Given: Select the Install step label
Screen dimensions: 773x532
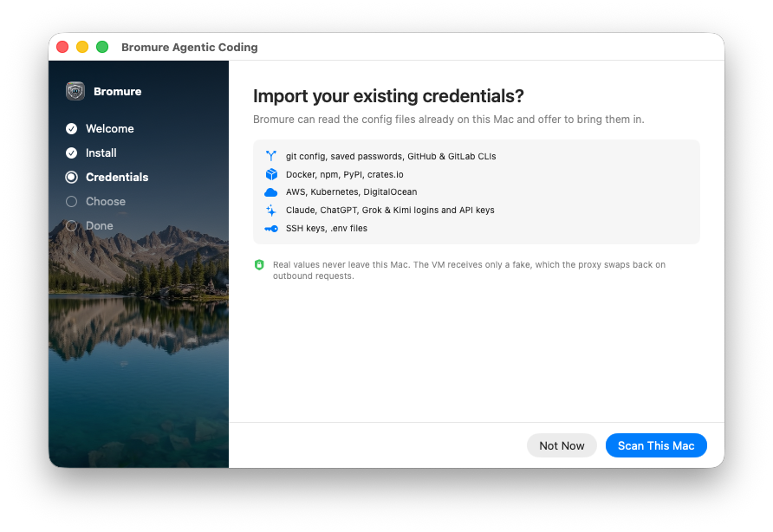Looking at the screenshot, I should [101, 152].
